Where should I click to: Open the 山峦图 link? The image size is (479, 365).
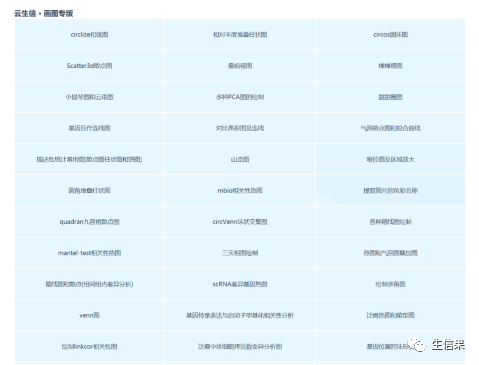point(240,159)
